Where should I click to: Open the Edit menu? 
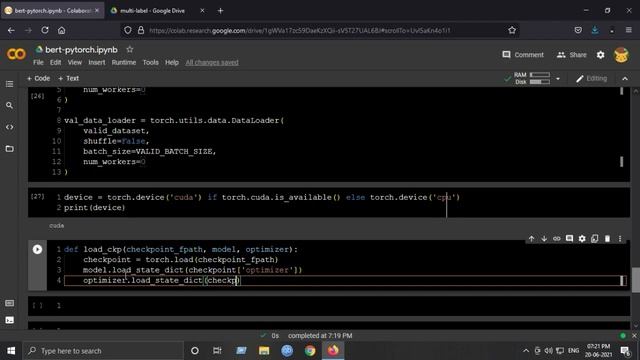pos(56,62)
